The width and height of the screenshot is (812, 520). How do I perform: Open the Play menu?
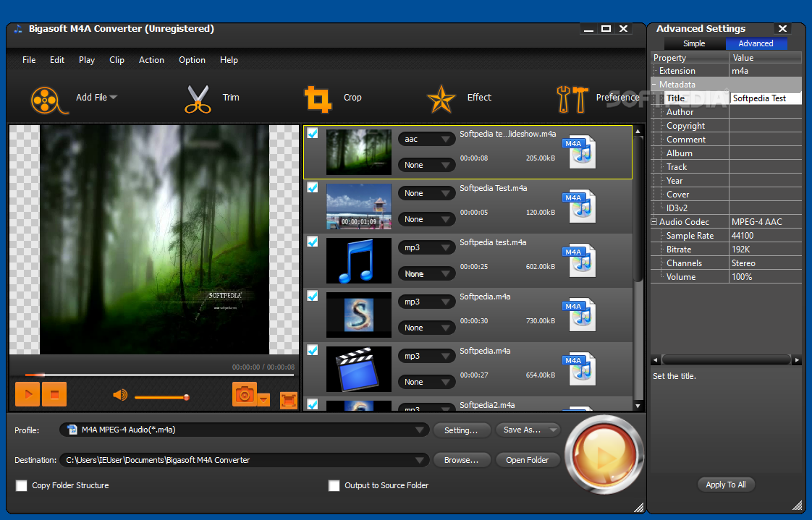[x=87, y=60]
